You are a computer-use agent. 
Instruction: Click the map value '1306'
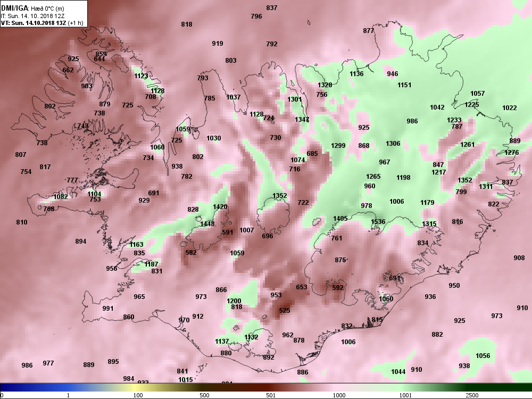pyautogui.click(x=393, y=143)
